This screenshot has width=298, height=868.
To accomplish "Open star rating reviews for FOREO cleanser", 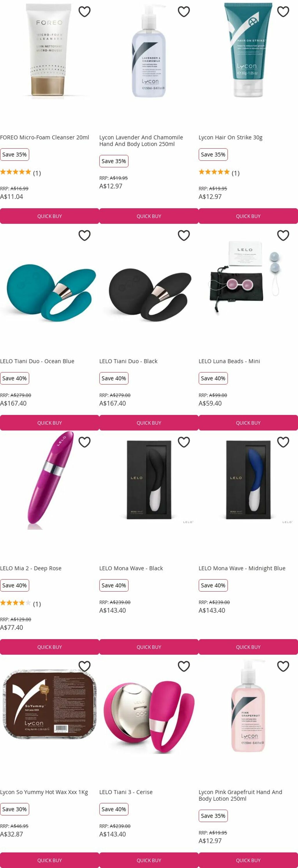I will click(x=20, y=172).
